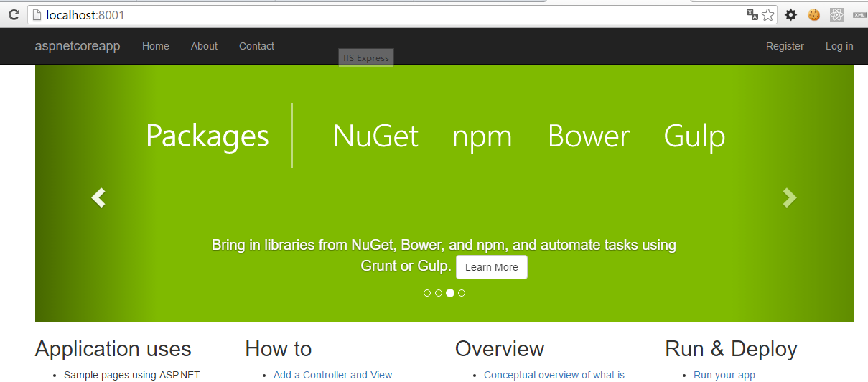This screenshot has height=382, width=868.
Task: Click the IIS Express tooltip label
Action: (366, 58)
